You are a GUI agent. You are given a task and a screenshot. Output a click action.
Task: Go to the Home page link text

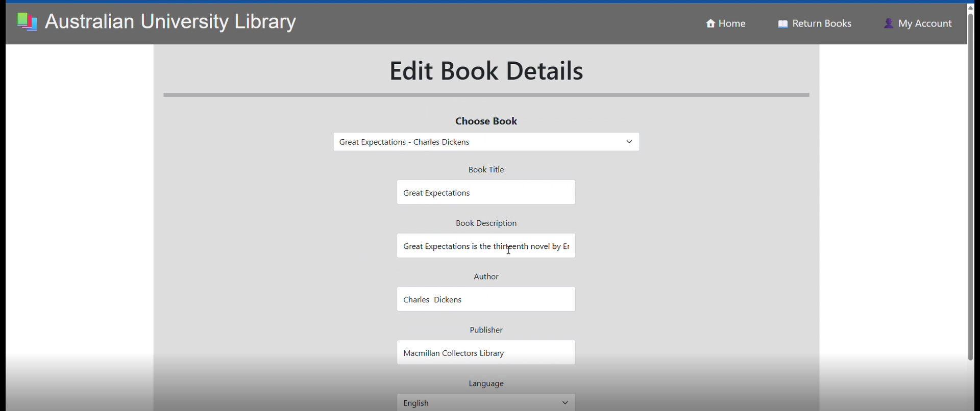[732, 23]
